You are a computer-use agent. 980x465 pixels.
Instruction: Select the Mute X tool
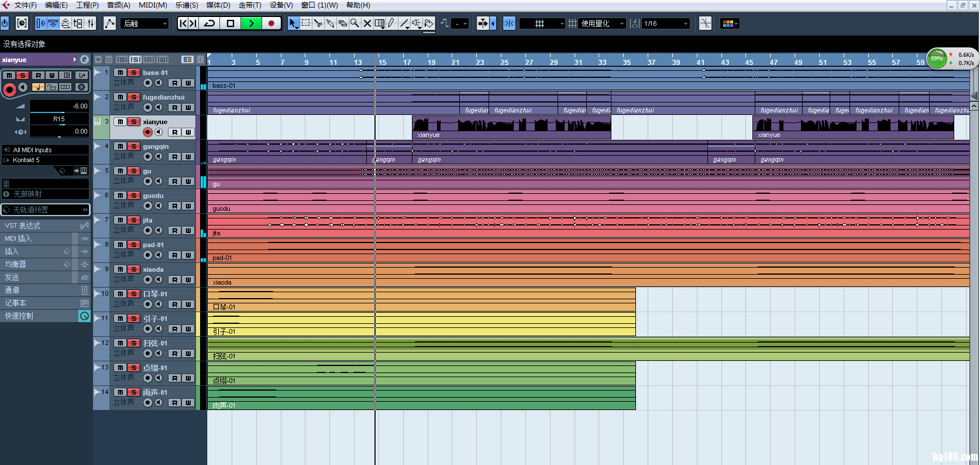pos(367,23)
